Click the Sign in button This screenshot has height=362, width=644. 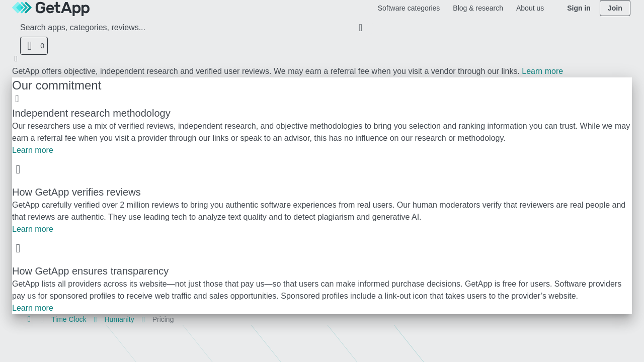tap(579, 8)
